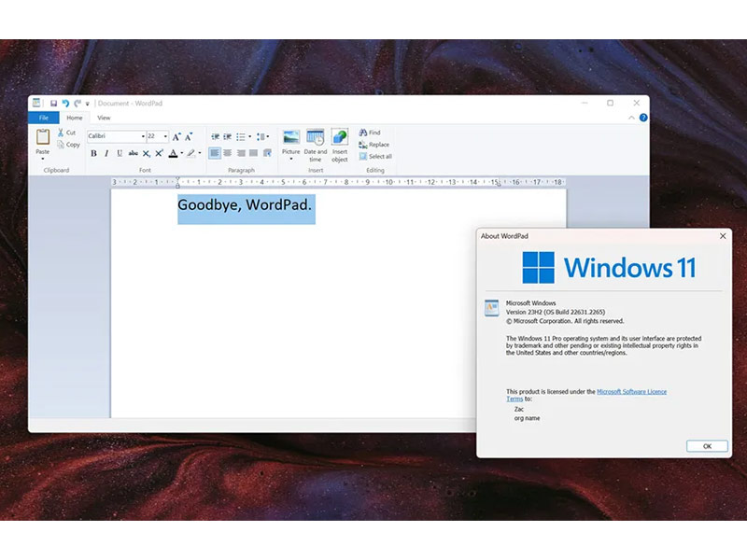The width and height of the screenshot is (747, 560).
Task: Expand the Picture dropdown arrow
Action: tap(291, 159)
